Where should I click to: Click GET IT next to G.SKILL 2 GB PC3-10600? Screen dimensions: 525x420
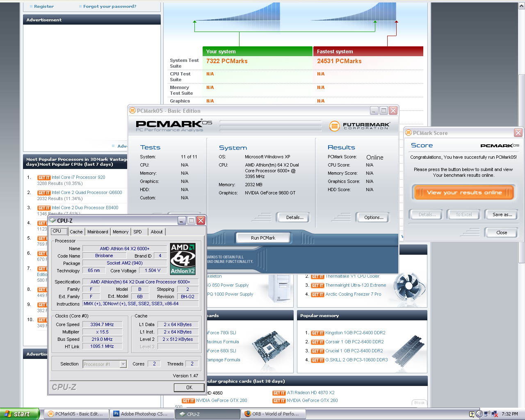tap(317, 360)
